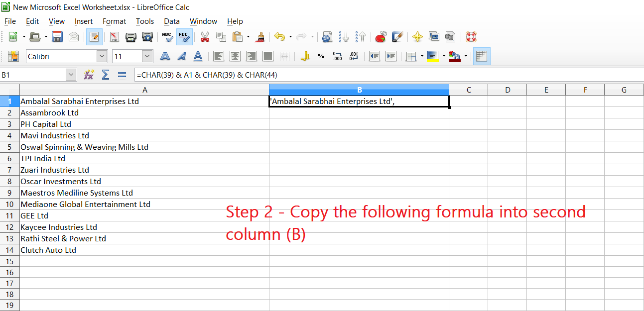Center cell text horizontally
644x311 pixels.
pos(235,56)
